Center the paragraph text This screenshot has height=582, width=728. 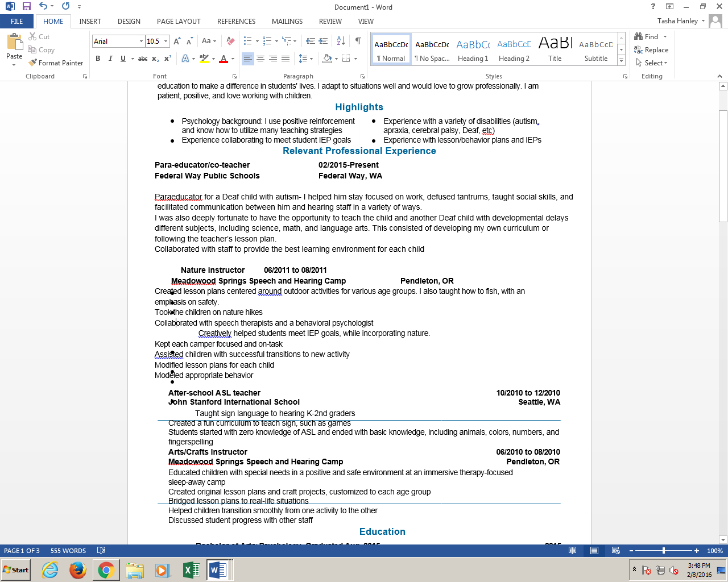(x=260, y=59)
